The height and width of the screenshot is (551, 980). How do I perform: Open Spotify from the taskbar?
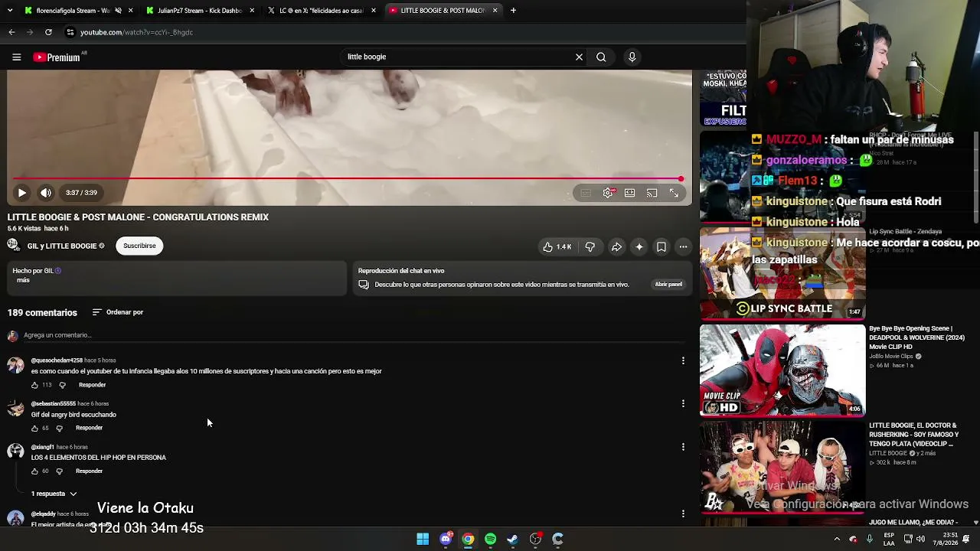pyautogui.click(x=490, y=539)
